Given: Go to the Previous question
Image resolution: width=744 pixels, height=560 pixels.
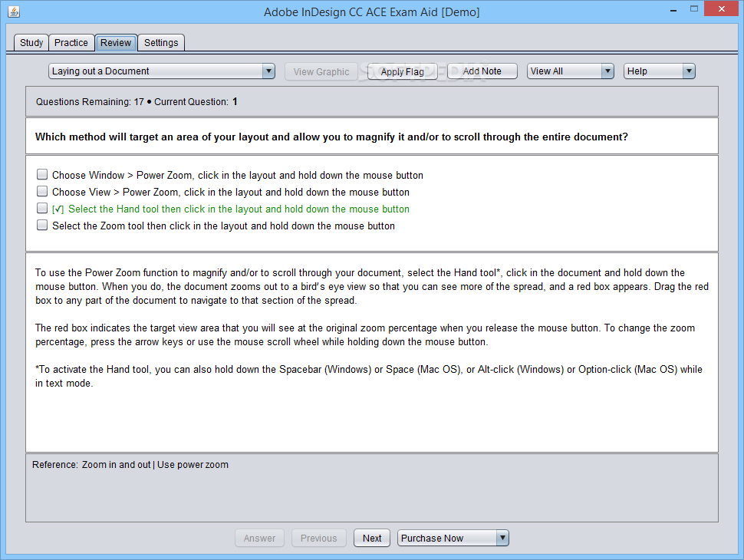Looking at the screenshot, I should [319, 539].
